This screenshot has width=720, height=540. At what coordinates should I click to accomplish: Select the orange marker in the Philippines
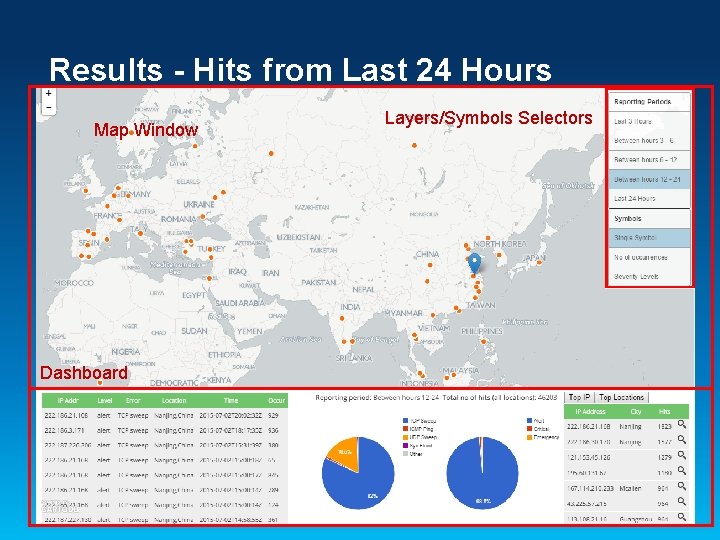click(483, 341)
